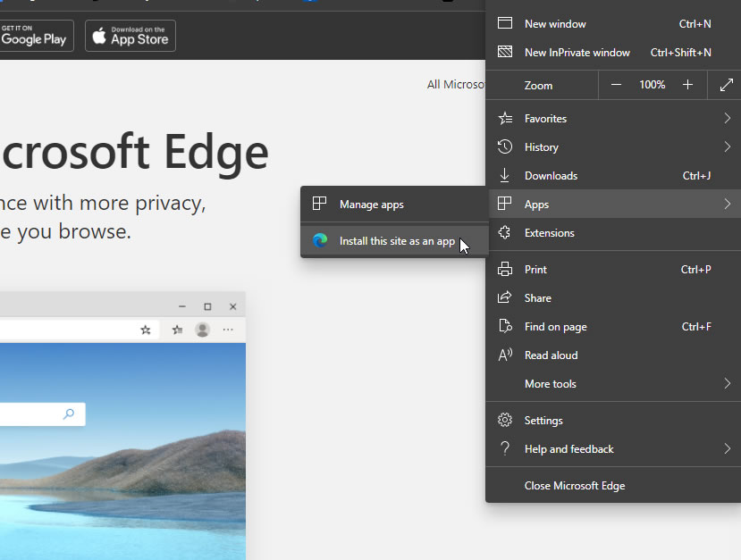
Task: Click the New InPrivate window icon
Action: click(505, 52)
